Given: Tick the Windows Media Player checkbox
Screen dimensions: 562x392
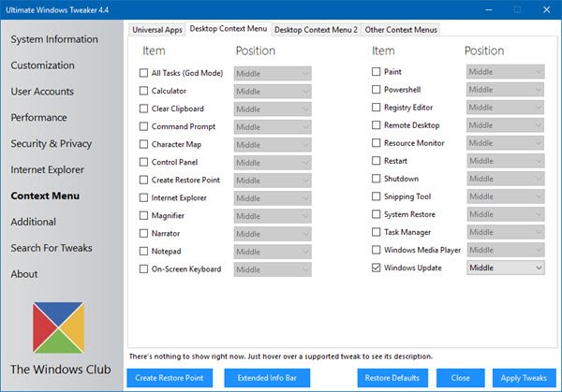Looking at the screenshot, I should [x=376, y=250].
